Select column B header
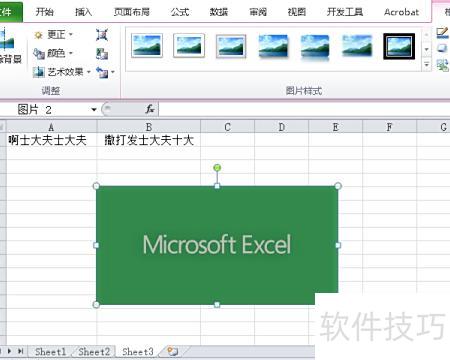The height and width of the screenshot is (360, 450). [x=149, y=127]
